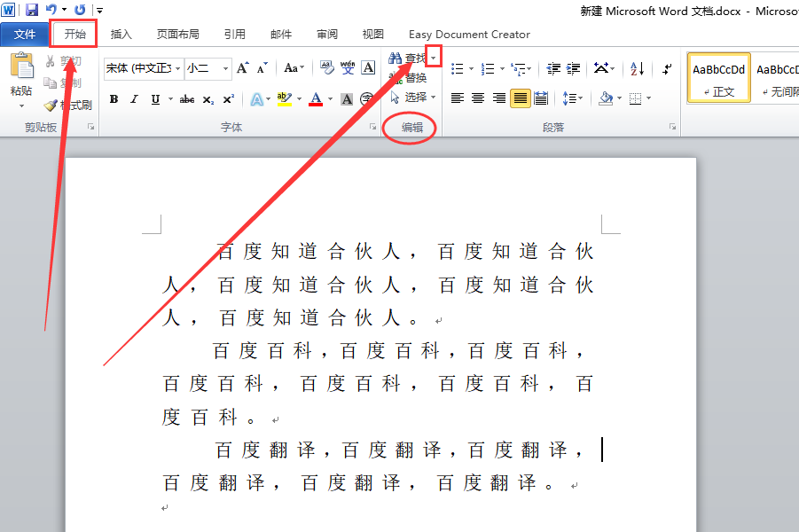Apply yellow text highlight color
This screenshot has height=532, width=799.
pos(285,99)
